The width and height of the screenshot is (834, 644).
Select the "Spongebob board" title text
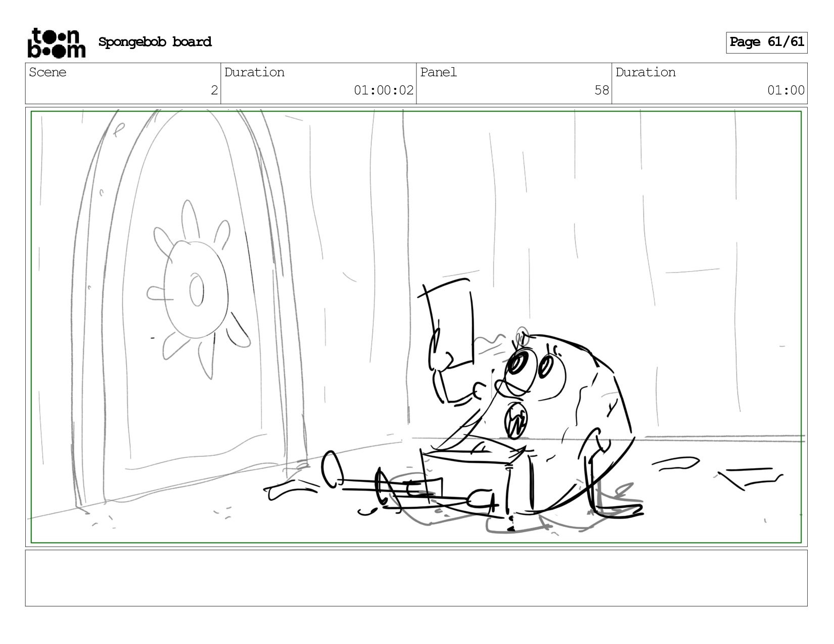point(155,42)
